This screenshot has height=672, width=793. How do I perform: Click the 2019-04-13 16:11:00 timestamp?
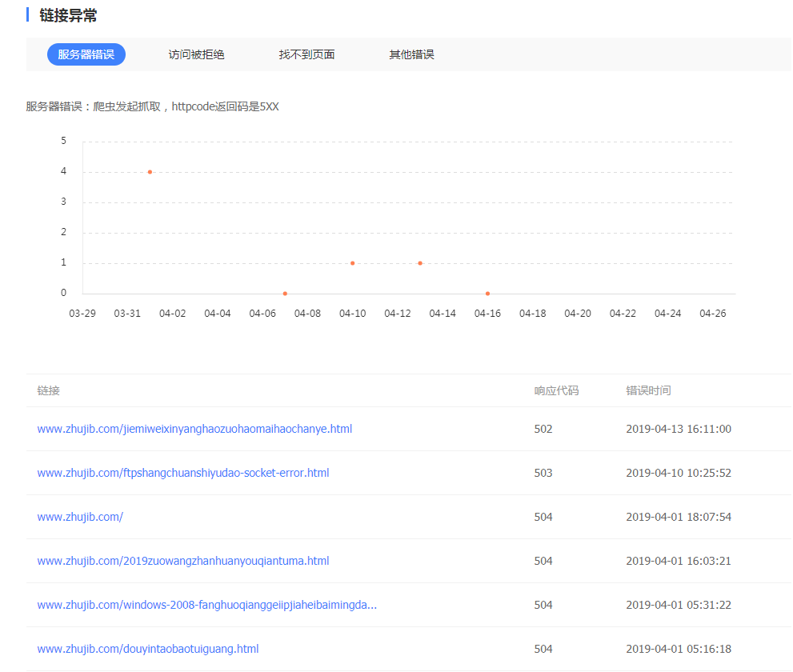tap(678, 429)
